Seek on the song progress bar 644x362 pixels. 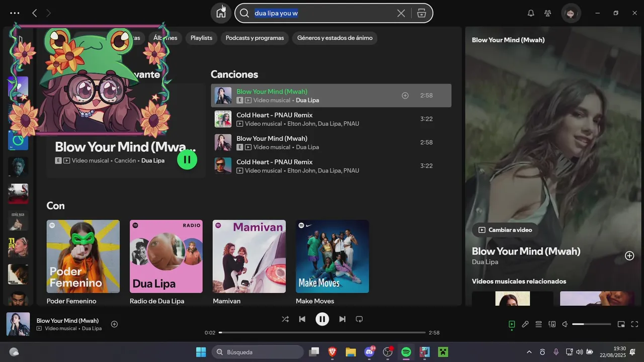tap(322, 332)
